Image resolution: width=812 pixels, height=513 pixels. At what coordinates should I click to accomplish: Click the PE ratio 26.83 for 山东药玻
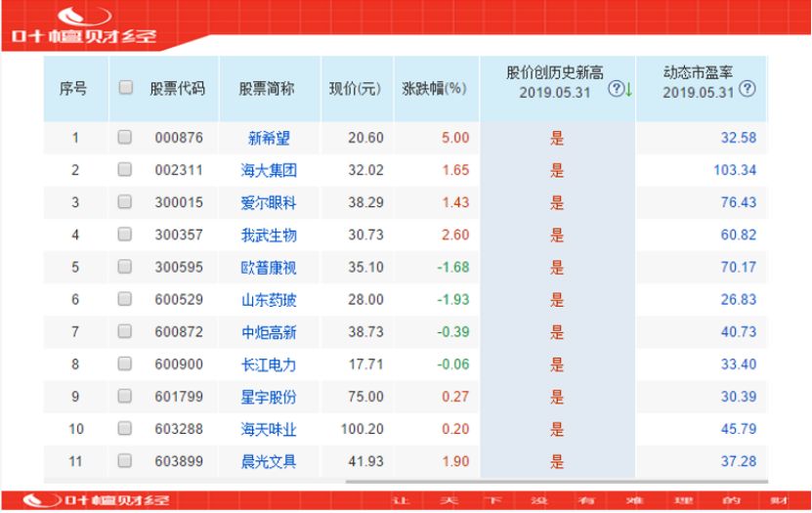click(x=739, y=300)
